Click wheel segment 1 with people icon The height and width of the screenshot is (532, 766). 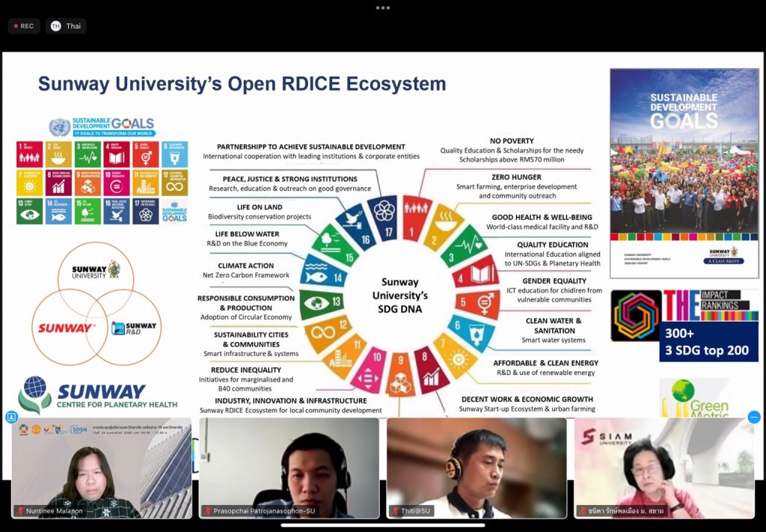[x=416, y=218]
